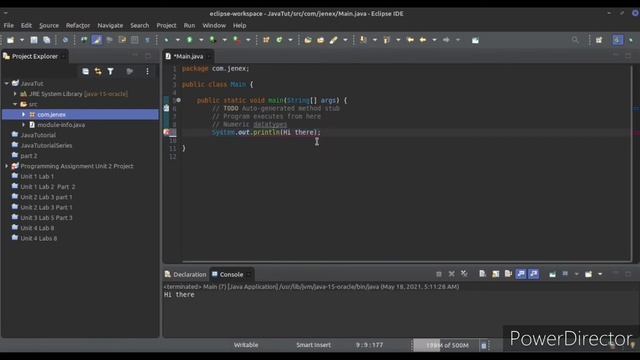Select the Unit 4 Lab 8 project
Screen dimensions: 640x360
click(x=37, y=228)
